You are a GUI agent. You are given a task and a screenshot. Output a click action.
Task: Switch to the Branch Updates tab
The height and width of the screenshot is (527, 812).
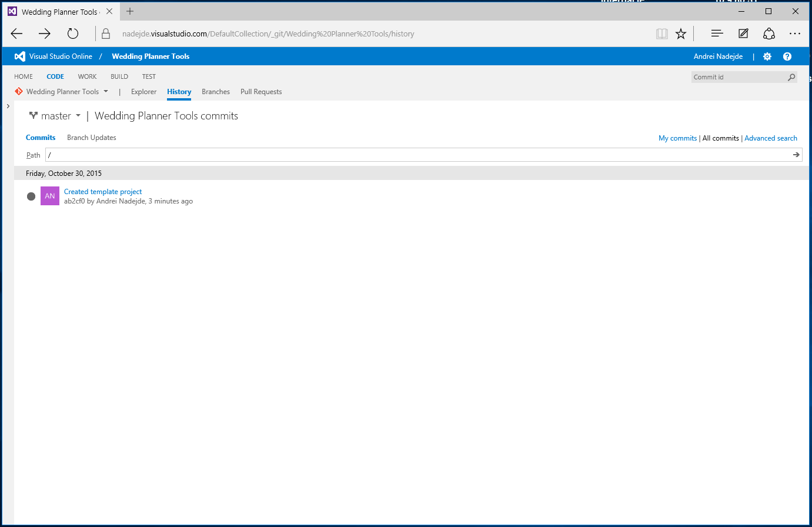click(91, 138)
